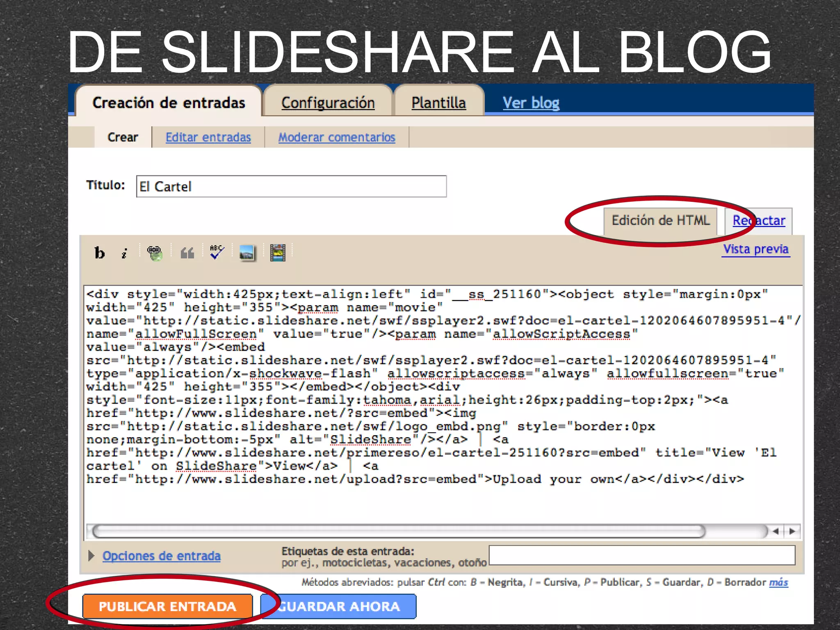Image resolution: width=840 pixels, height=630 pixels.
Task: Run spell check with the ABC icon
Action: pos(217,252)
